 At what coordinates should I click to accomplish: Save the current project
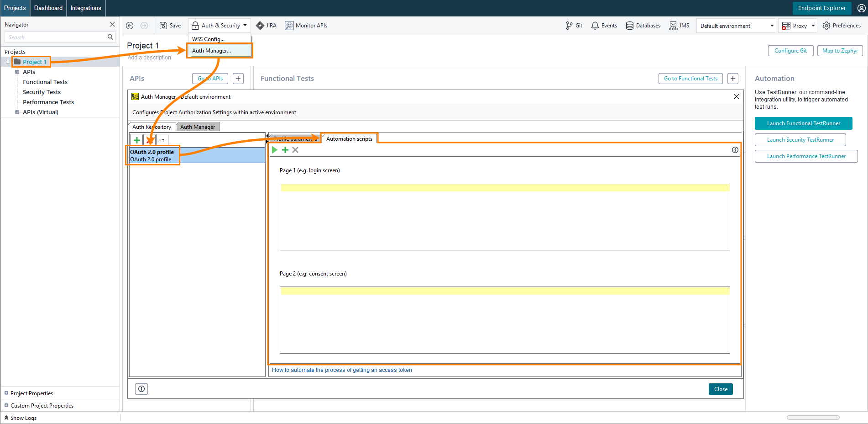170,26
